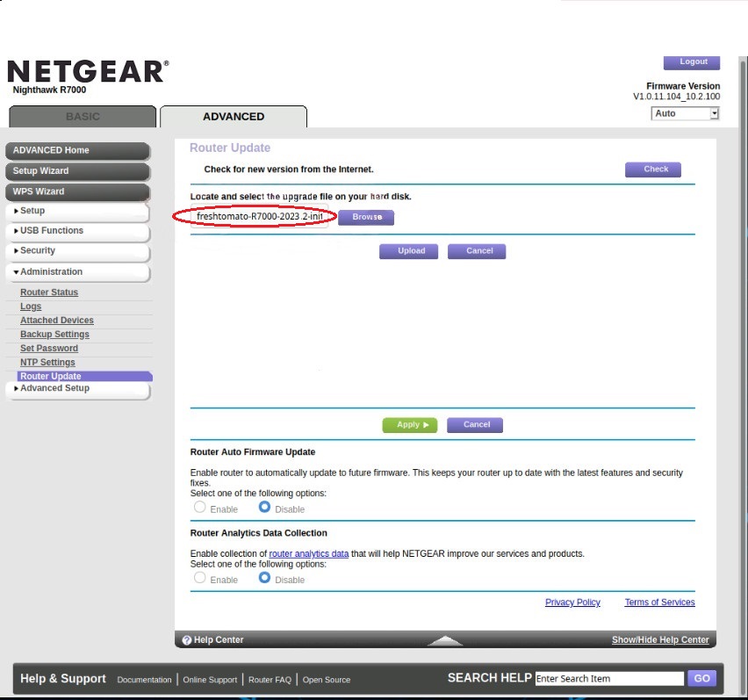Open NTP Settings page

(47, 362)
